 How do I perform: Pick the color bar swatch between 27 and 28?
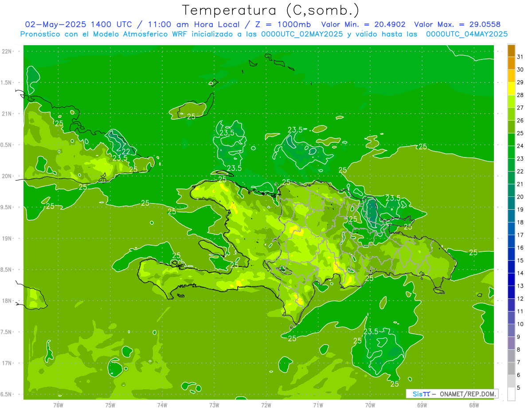click(x=512, y=101)
